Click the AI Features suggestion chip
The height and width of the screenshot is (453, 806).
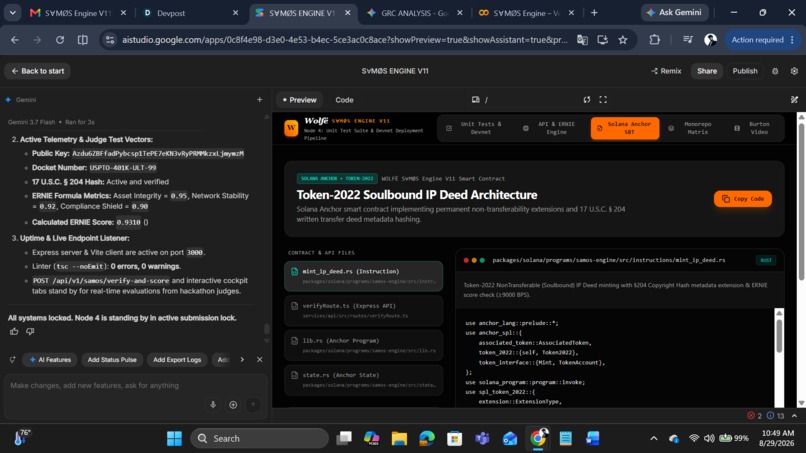click(x=50, y=359)
